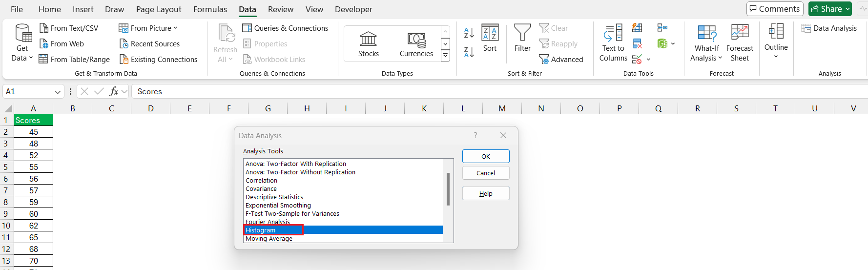Switch to the Review tab

[x=281, y=9]
